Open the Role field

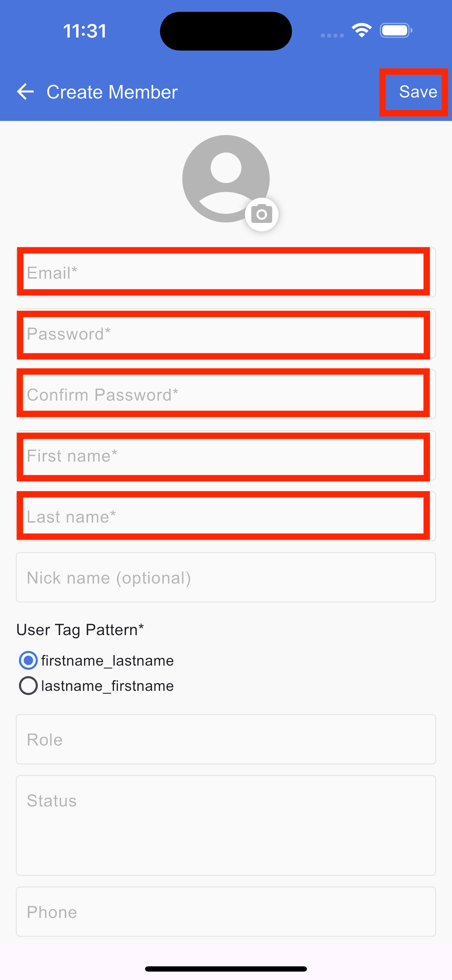point(226,739)
